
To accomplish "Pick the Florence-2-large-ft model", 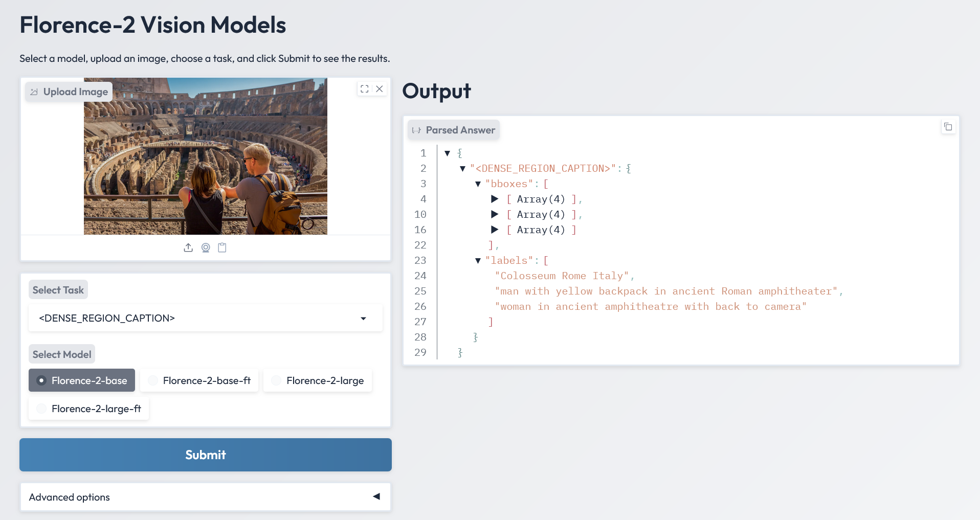I will (42, 409).
